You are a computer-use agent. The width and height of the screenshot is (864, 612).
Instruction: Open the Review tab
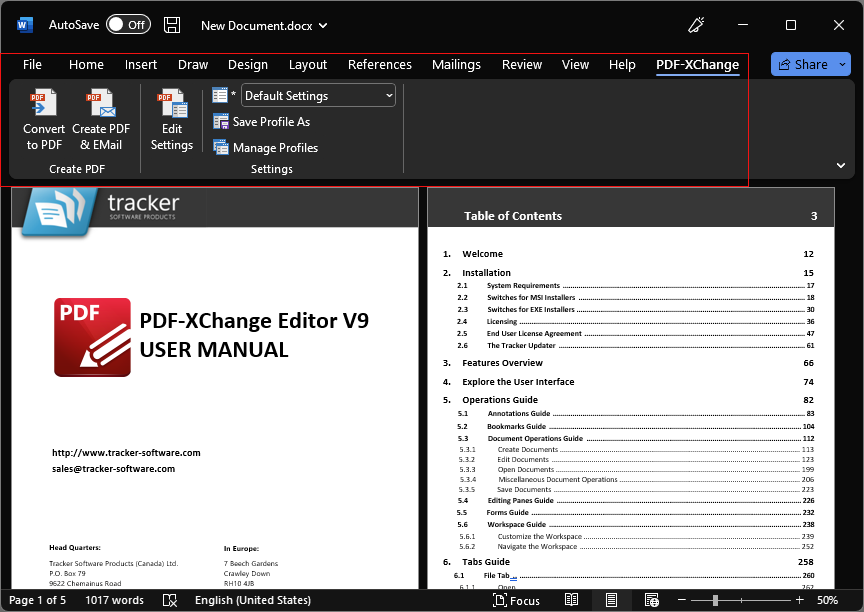[x=522, y=64]
